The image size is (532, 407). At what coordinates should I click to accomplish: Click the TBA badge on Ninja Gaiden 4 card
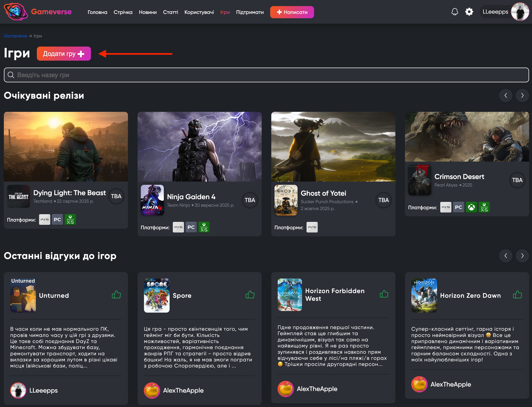tap(250, 200)
